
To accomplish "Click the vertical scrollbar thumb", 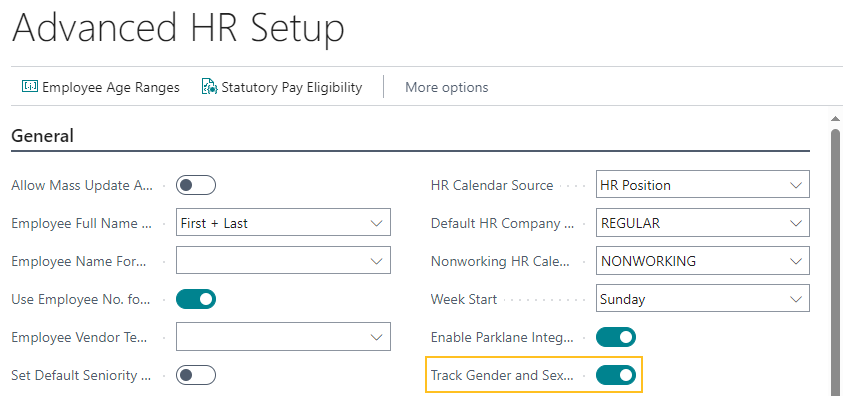I will pyautogui.click(x=835, y=262).
